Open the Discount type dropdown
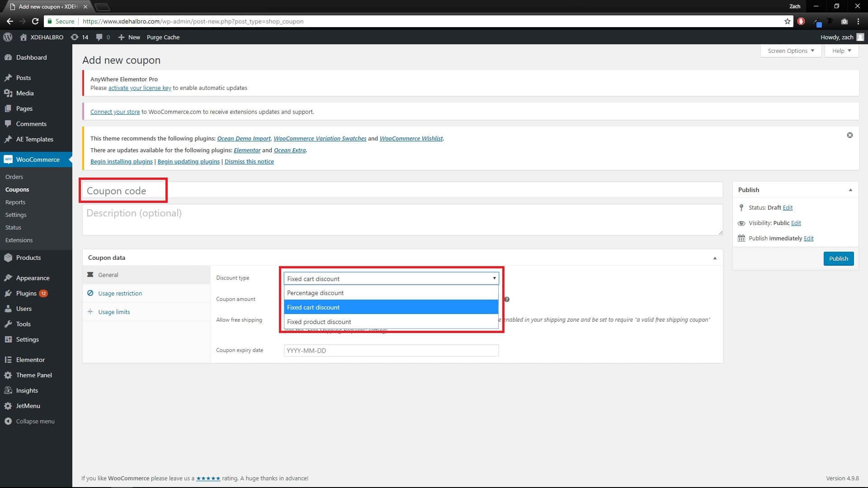Viewport: 868px width, 488px height. coord(391,278)
